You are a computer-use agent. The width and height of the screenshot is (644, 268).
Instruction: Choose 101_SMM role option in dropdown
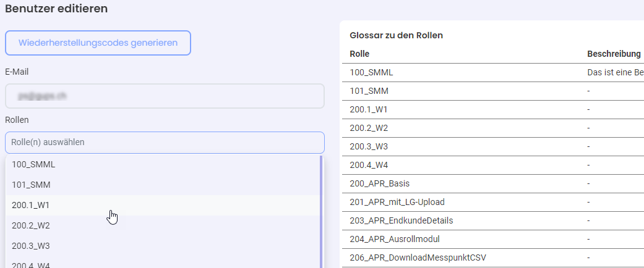click(x=163, y=185)
